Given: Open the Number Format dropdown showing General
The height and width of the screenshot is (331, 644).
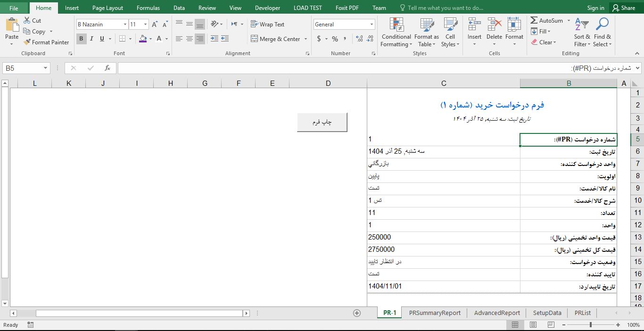Looking at the screenshot, I should coord(344,24).
